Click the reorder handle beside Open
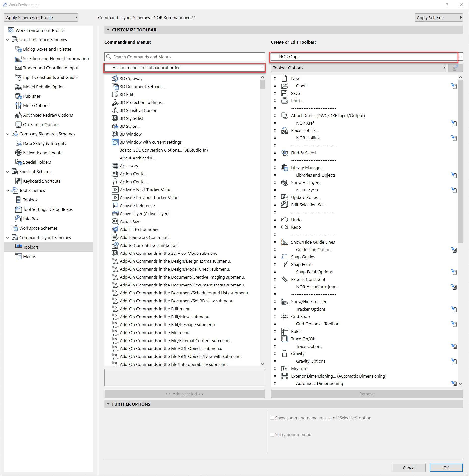This screenshot has width=469, height=476. (x=275, y=86)
